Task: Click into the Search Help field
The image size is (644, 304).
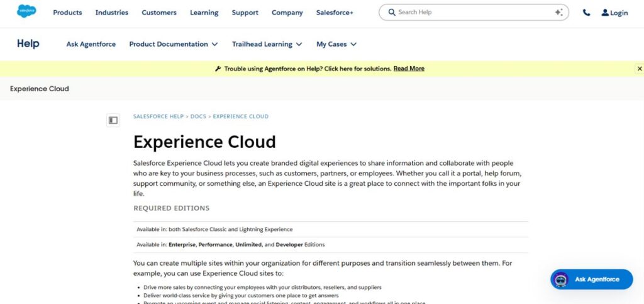Action: [474, 13]
